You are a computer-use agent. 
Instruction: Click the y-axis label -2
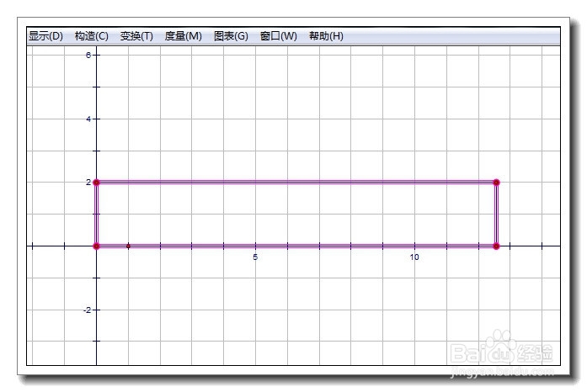pos(87,310)
